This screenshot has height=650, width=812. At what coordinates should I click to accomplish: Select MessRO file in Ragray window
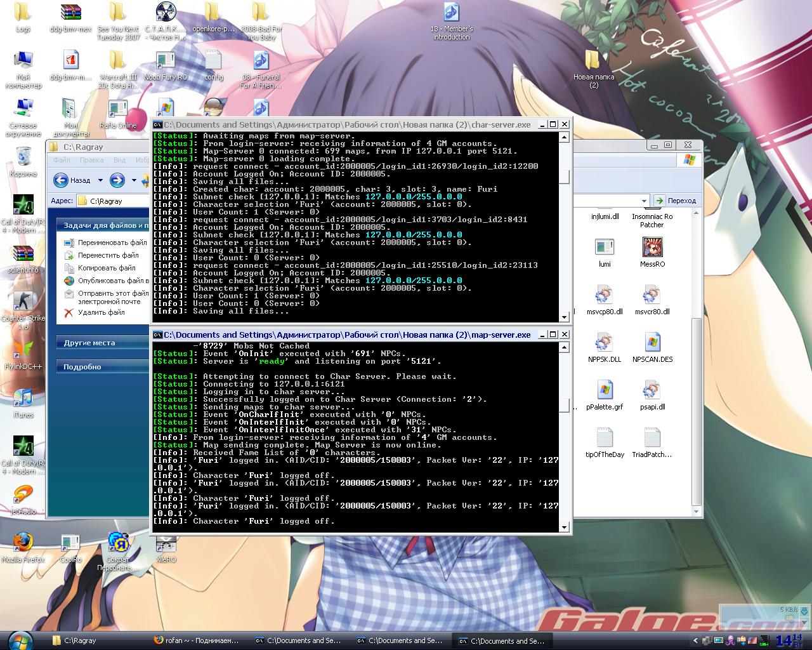[x=652, y=253]
